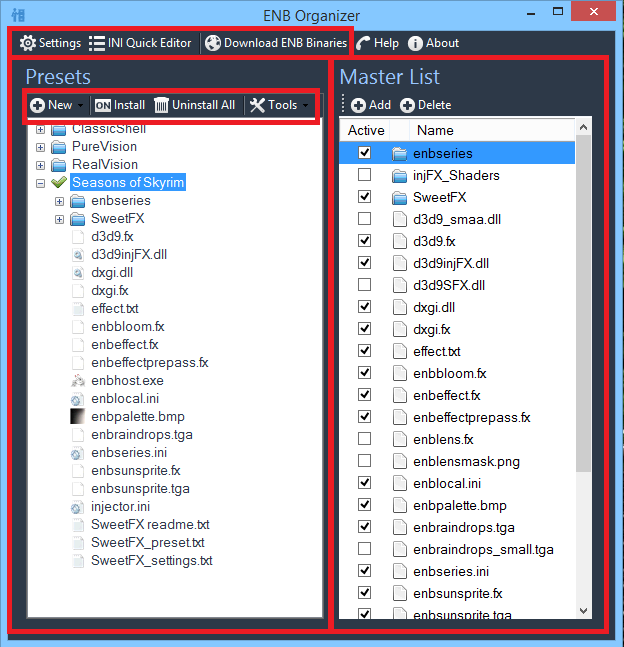Minimize the ENB Organizer window
The width and height of the screenshot is (624, 647).
tap(531, 12)
